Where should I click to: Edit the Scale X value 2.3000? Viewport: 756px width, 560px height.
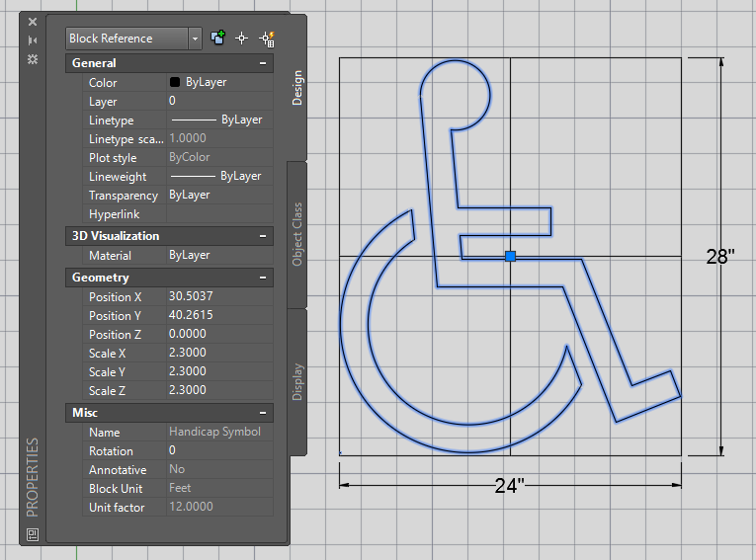(219, 353)
